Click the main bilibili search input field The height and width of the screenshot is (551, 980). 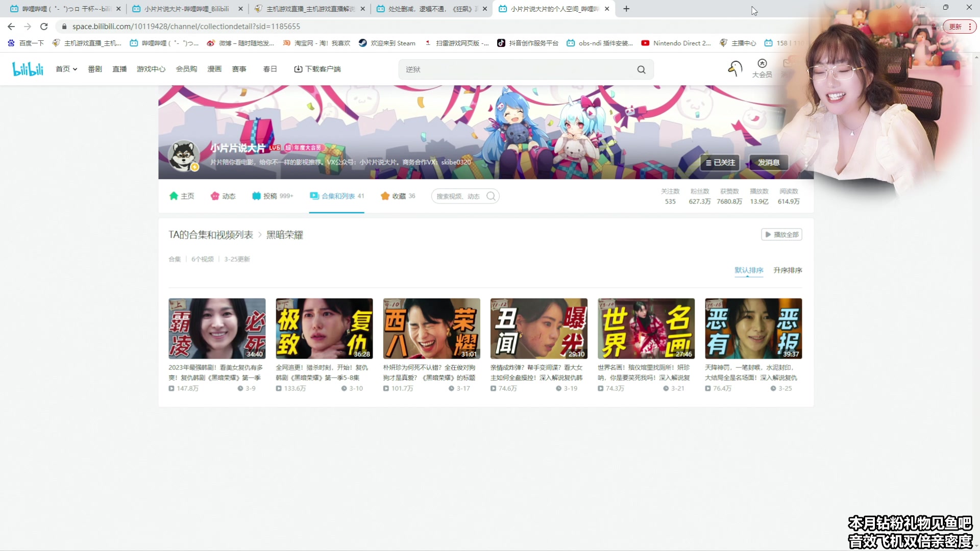(x=517, y=69)
